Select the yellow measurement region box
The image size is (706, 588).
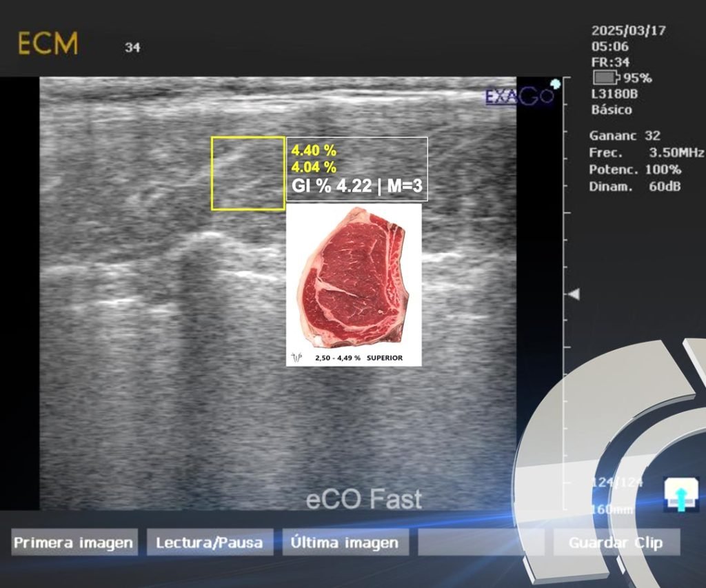click(x=248, y=173)
